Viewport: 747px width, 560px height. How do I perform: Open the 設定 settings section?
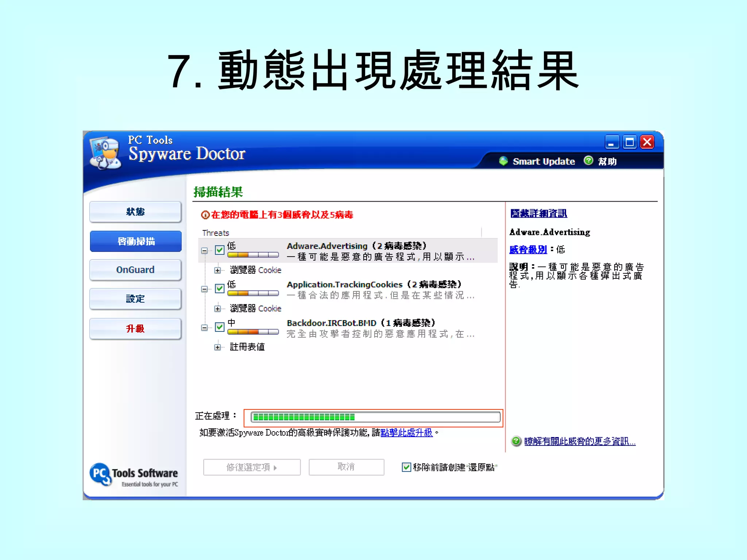tap(135, 299)
